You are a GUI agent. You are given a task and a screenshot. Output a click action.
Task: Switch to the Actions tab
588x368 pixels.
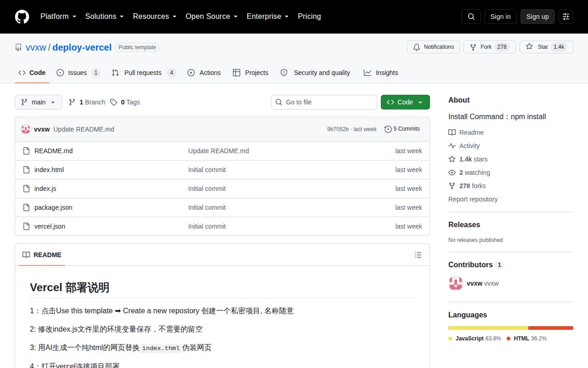(204, 73)
